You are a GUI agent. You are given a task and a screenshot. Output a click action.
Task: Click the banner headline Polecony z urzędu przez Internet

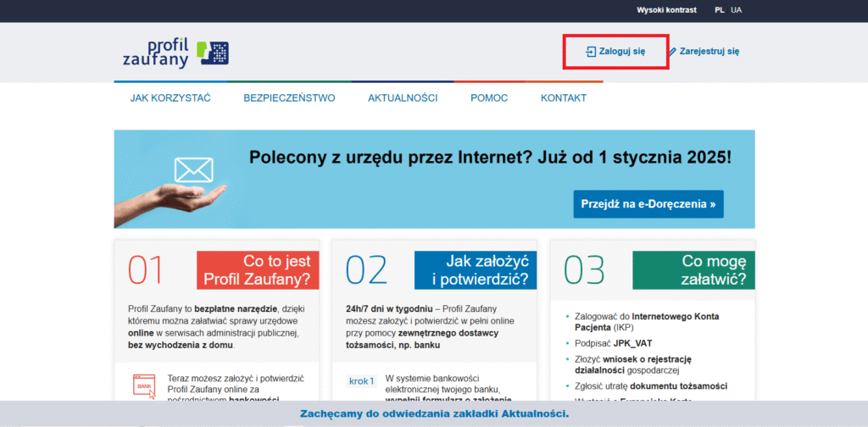(x=490, y=158)
